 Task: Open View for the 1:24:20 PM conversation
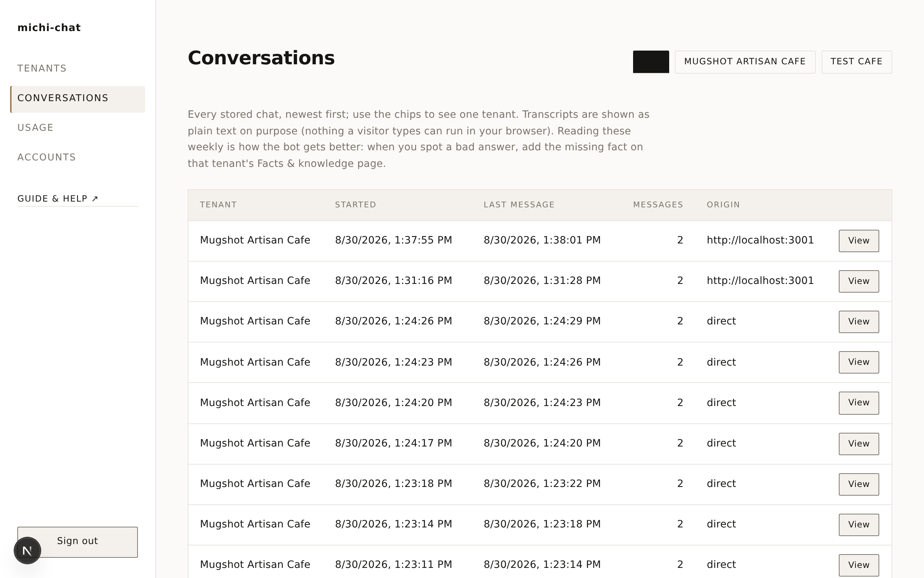(859, 403)
